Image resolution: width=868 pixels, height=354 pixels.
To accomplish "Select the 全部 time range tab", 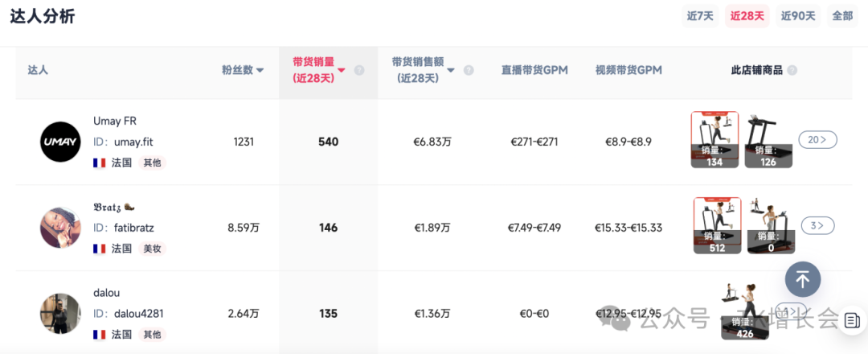I will point(842,16).
